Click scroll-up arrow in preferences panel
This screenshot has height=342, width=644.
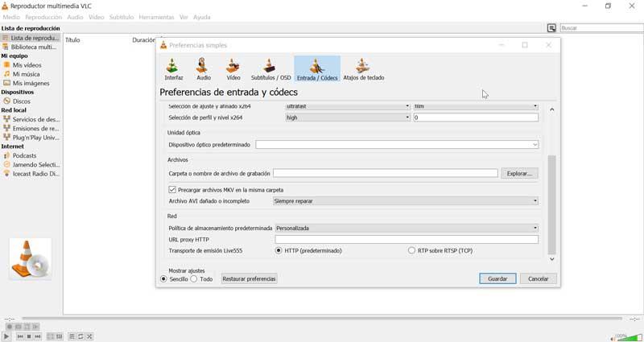click(x=552, y=109)
